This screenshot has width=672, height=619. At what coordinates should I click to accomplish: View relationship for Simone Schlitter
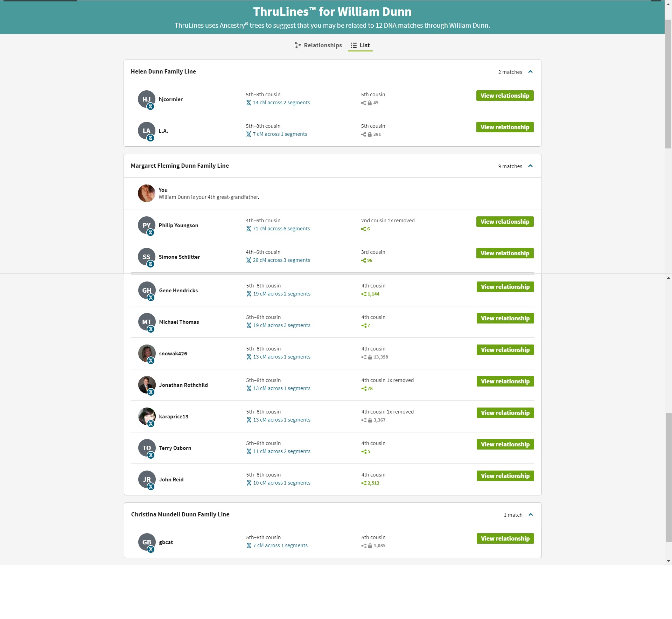click(505, 253)
